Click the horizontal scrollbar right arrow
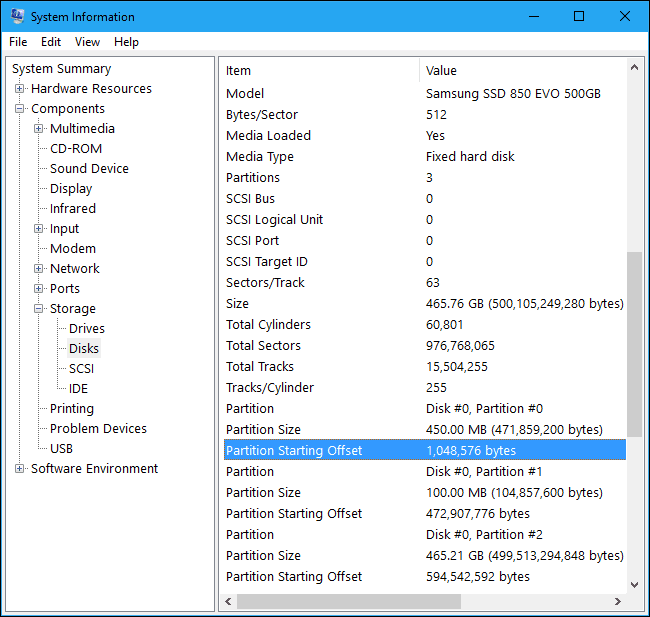 coord(617,601)
